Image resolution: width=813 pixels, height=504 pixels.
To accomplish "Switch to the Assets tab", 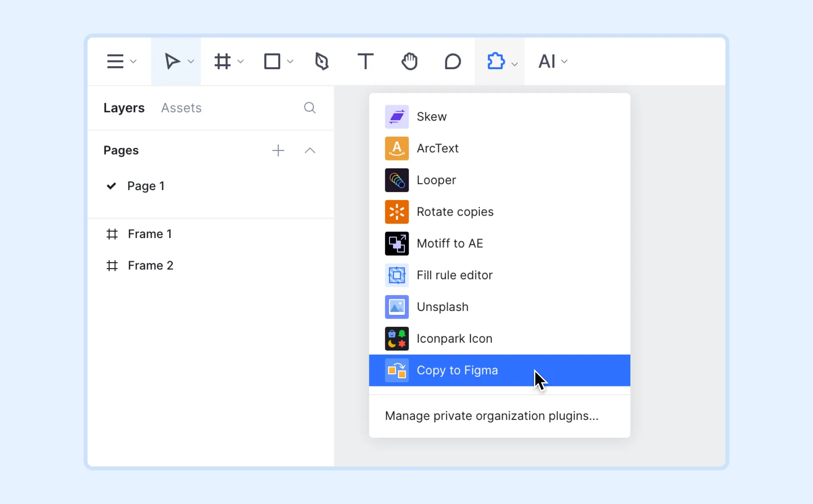I will [181, 108].
